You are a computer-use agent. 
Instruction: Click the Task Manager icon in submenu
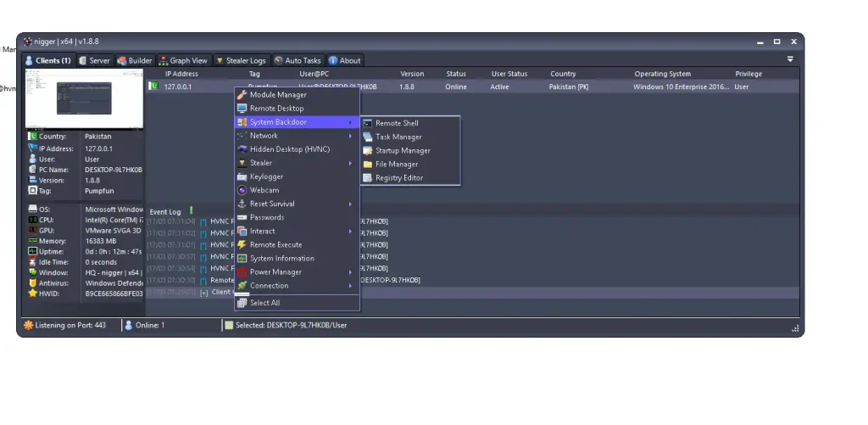[x=368, y=137]
